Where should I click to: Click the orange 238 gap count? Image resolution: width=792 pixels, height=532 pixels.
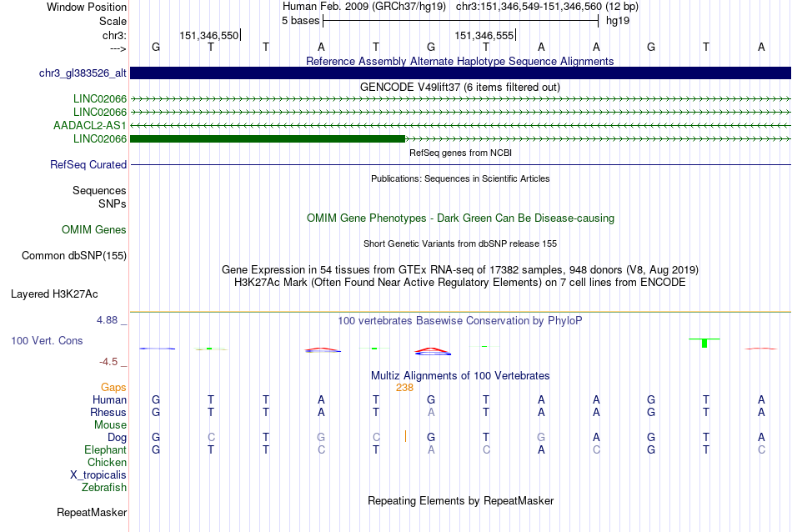click(x=404, y=388)
